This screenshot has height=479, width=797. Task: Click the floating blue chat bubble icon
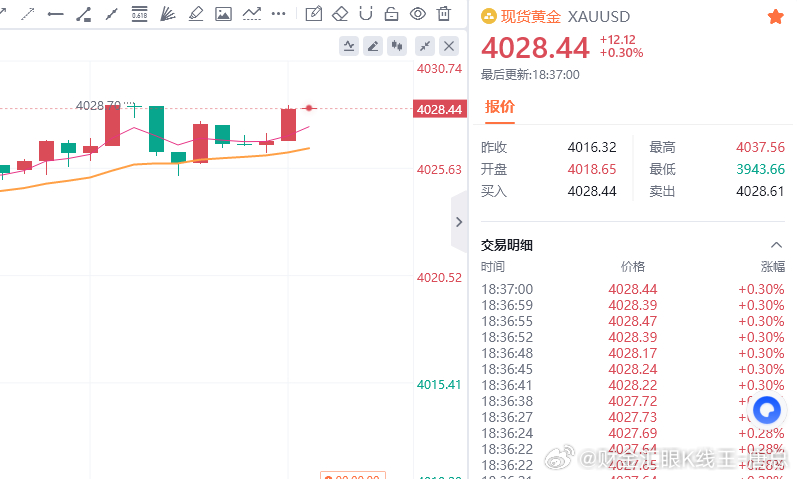pyautogui.click(x=767, y=410)
